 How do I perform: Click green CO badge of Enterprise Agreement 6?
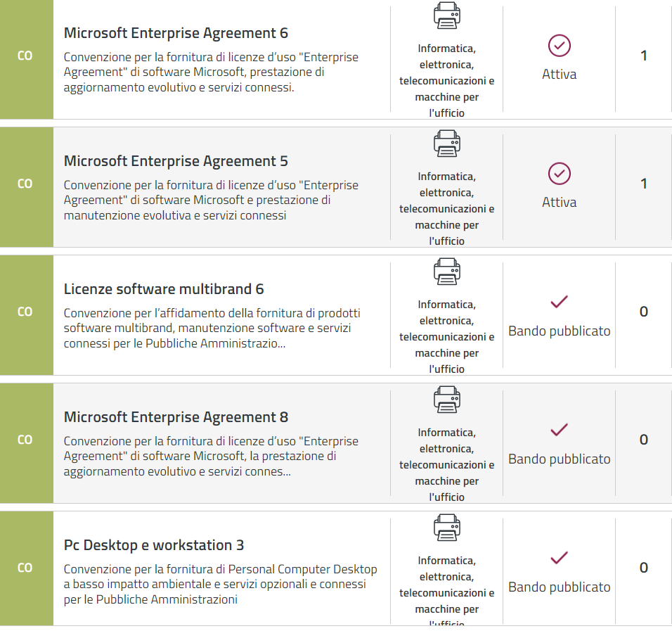pyautogui.click(x=25, y=56)
